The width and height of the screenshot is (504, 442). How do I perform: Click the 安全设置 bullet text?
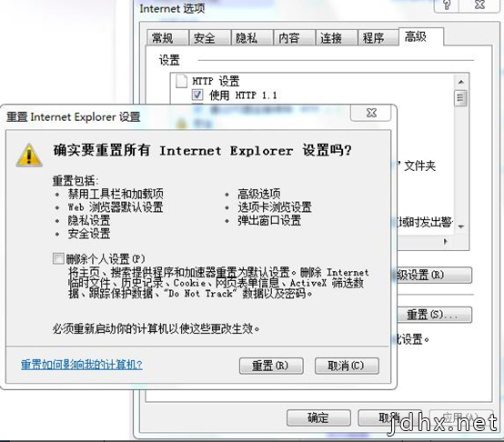coord(89,234)
